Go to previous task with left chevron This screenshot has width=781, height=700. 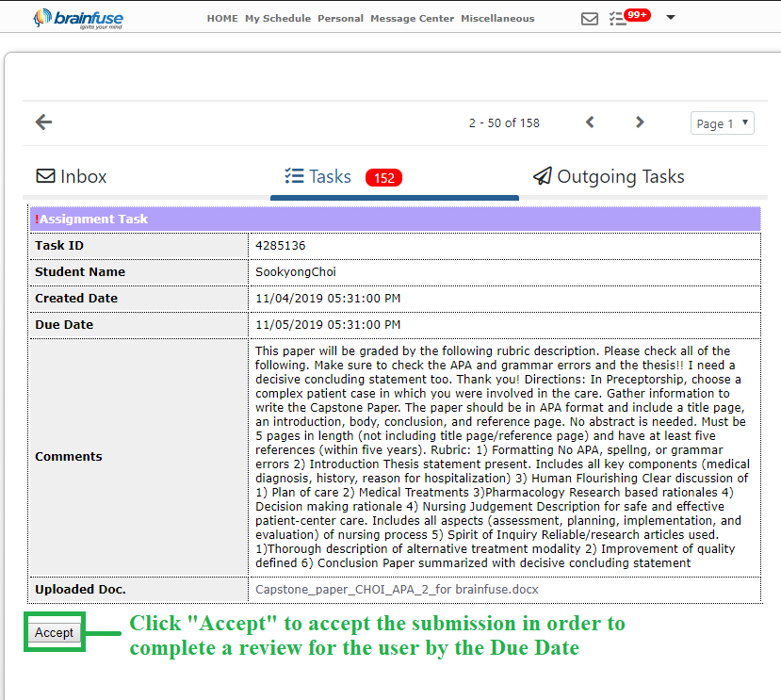pos(591,122)
